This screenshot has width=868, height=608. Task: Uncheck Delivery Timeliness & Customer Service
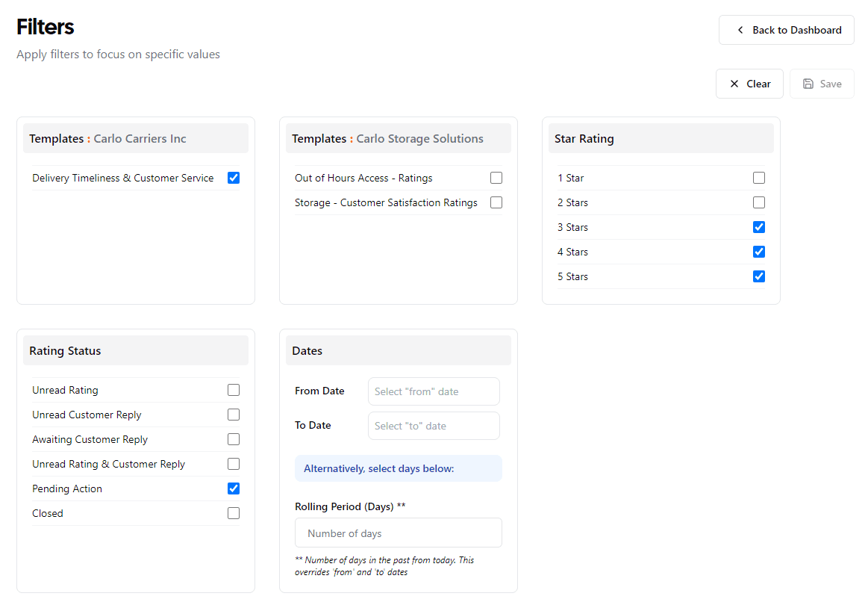pyautogui.click(x=234, y=178)
